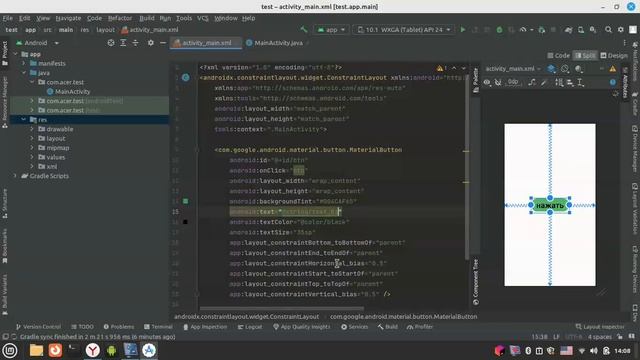Open the Refactor menu
Screen dimensions: 640x360
pyautogui.click(x=120, y=18)
